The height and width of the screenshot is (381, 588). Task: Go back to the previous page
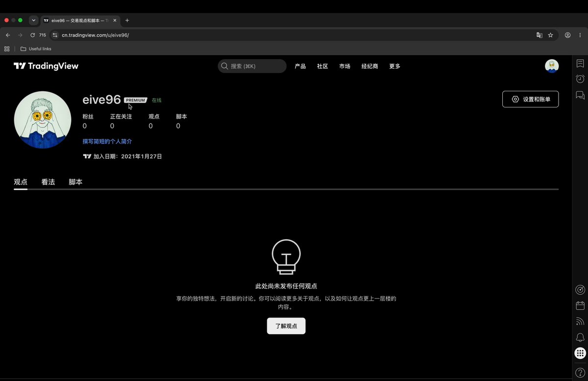(8, 35)
